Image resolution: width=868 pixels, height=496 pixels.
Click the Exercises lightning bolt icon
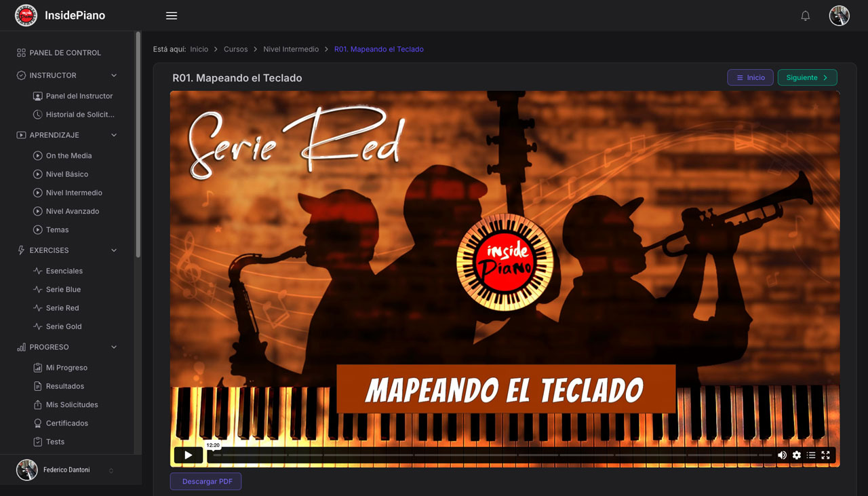click(21, 250)
